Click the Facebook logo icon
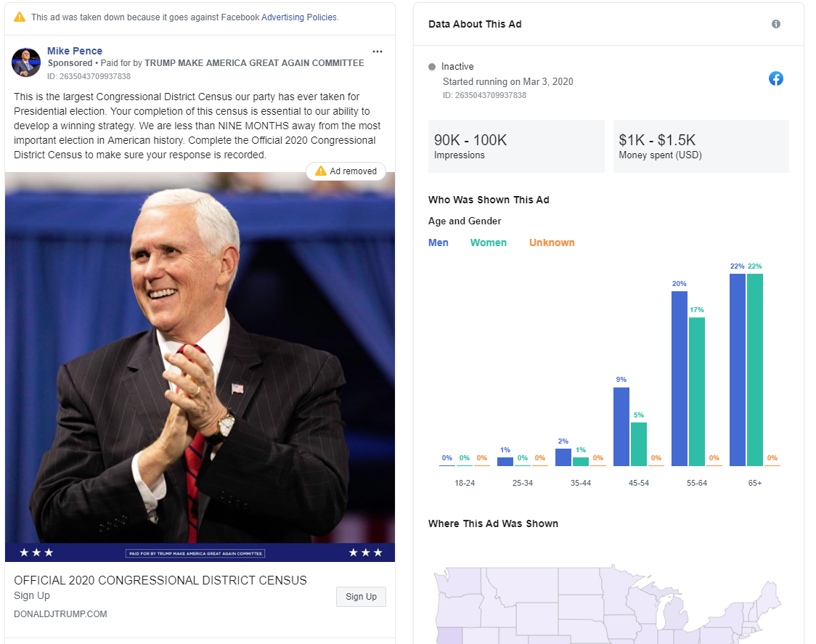 [x=776, y=79]
